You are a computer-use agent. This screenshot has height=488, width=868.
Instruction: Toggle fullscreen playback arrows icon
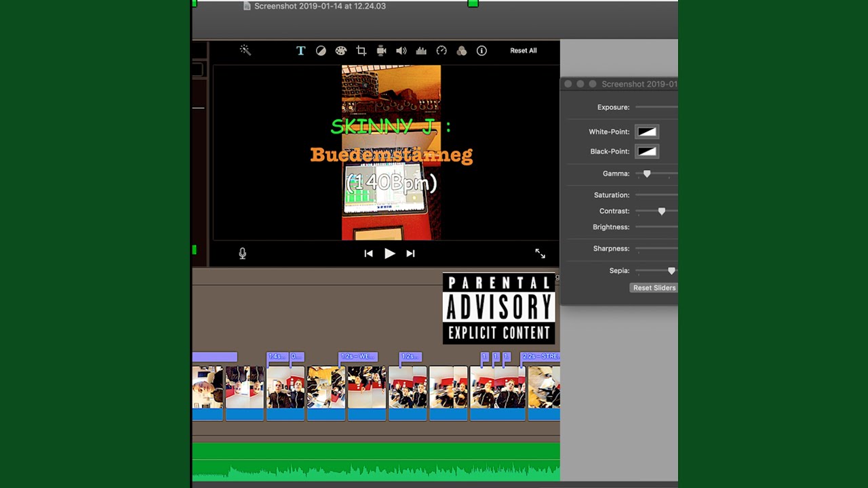540,253
